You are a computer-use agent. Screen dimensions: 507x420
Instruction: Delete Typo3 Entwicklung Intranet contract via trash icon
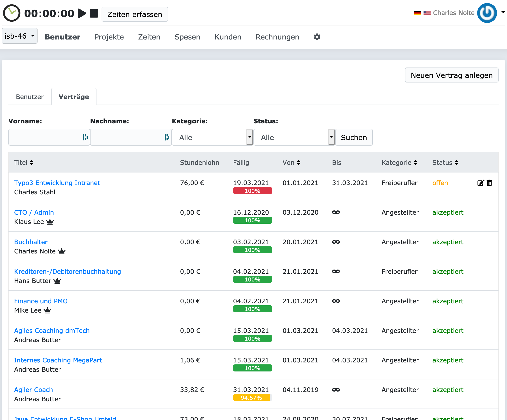click(x=489, y=183)
